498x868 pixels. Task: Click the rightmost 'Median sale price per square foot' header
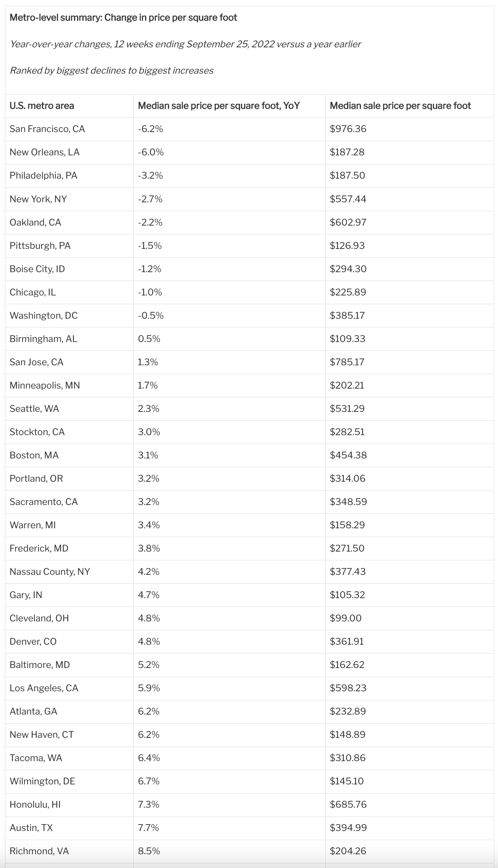(x=400, y=106)
